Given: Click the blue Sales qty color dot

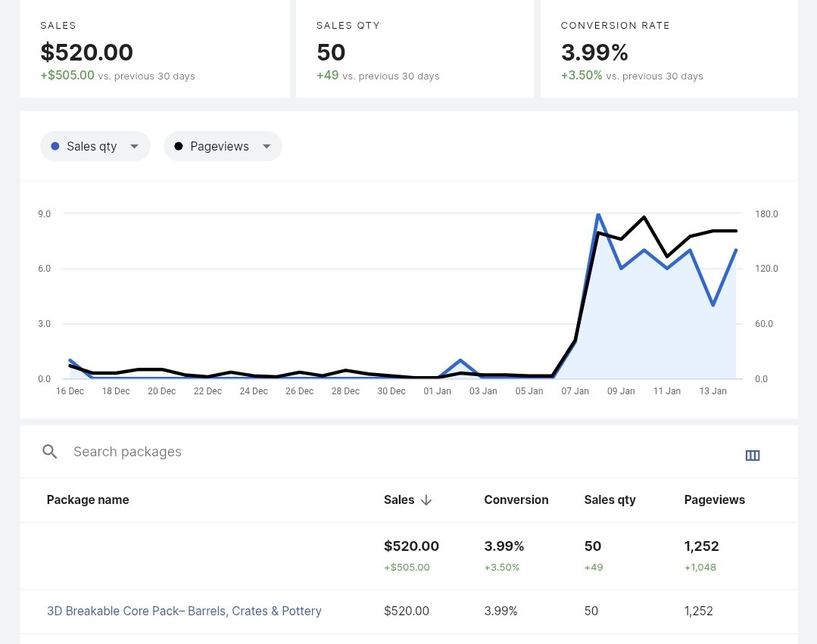Looking at the screenshot, I should coord(55,146).
